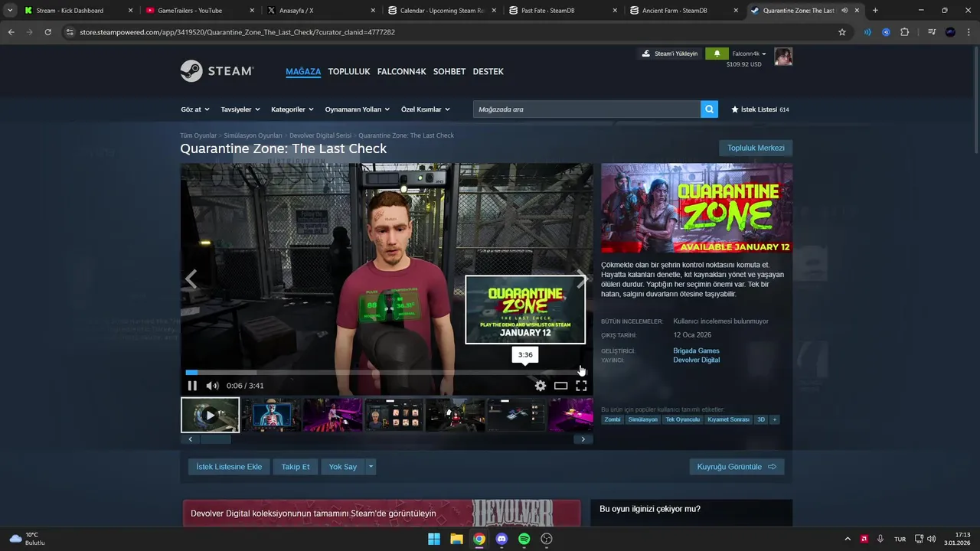Pause the trailer video

(x=192, y=386)
